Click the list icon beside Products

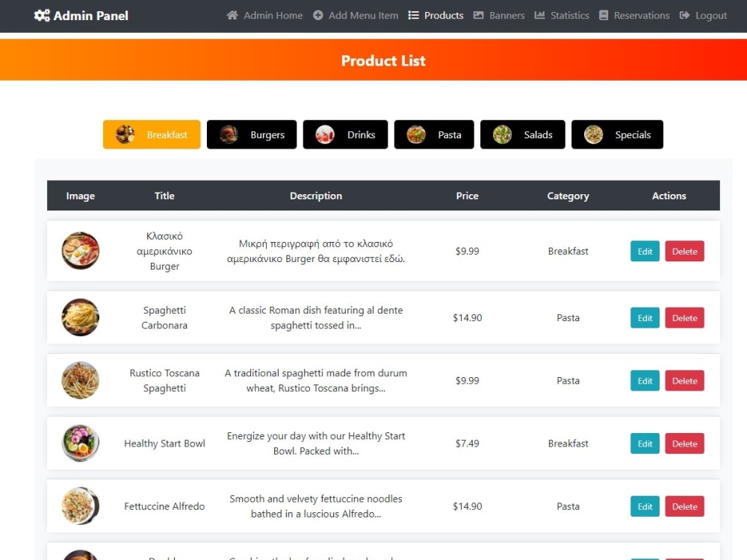(414, 15)
